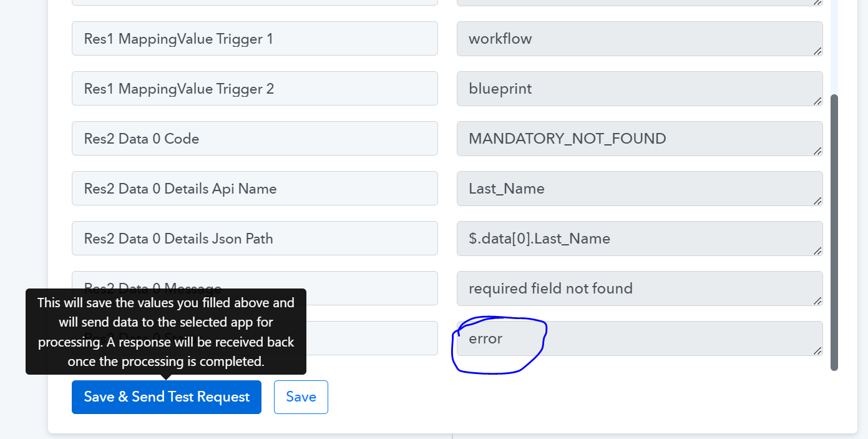Click the Save & Send Test Request button

167,397
